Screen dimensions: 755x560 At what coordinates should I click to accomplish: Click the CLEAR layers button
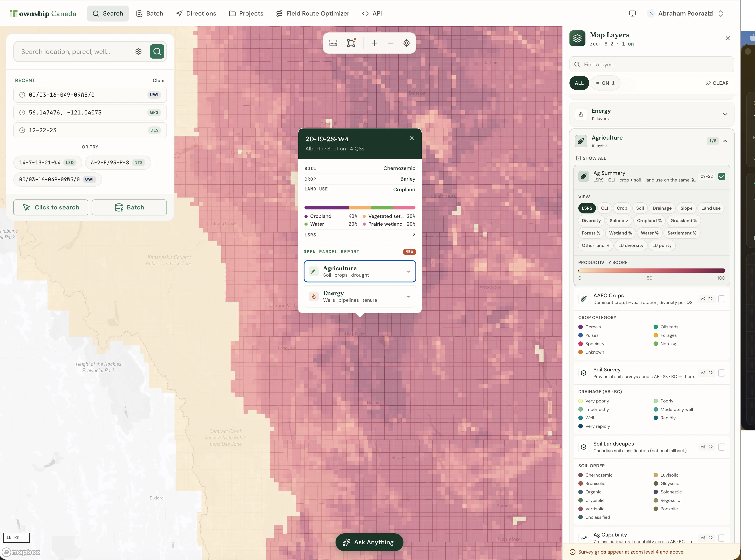point(717,83)
